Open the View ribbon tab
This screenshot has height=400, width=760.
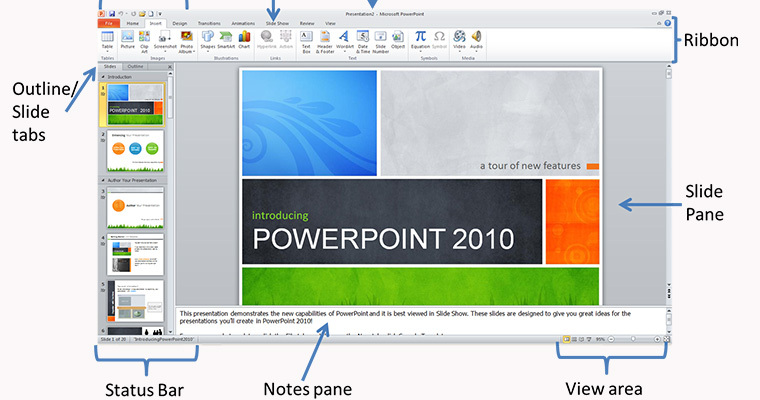(x=330, y=23)
